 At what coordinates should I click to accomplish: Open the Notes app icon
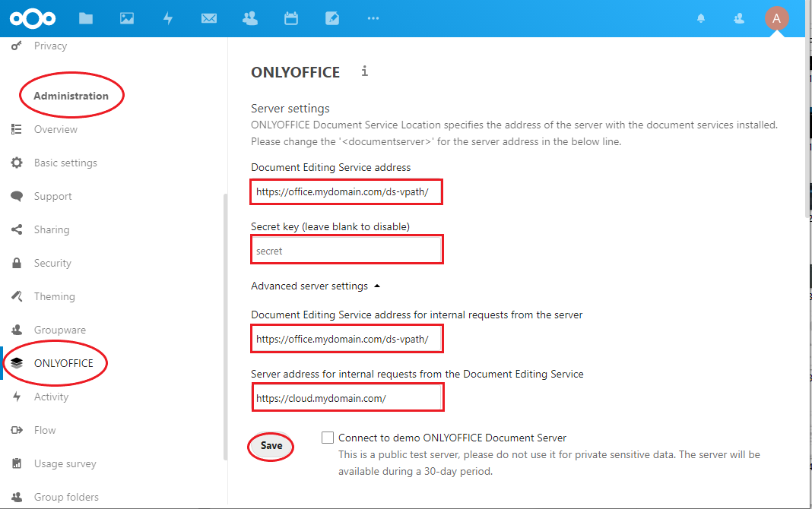point(332,19)
